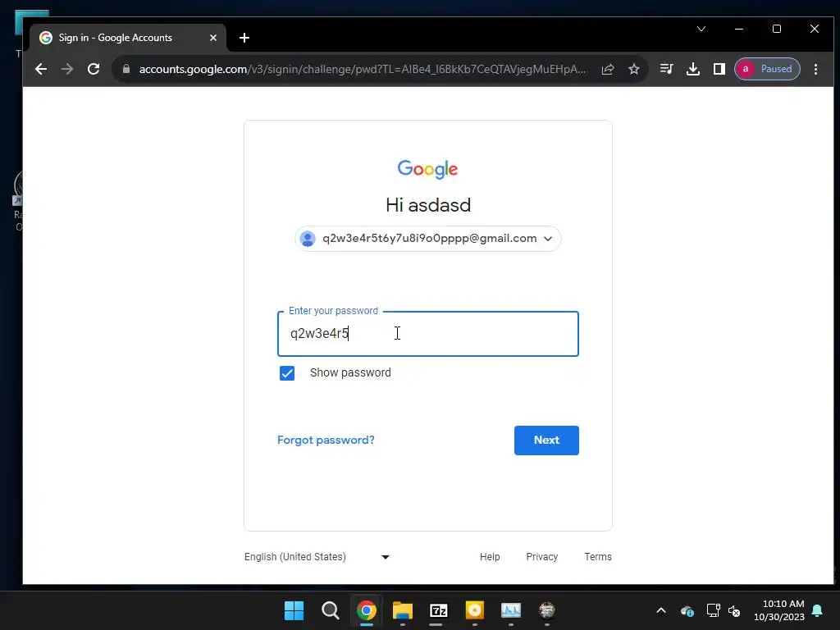Select the Sign in - Google Accounts tab
Screen dimensions: 840x630
coord(129,38)
